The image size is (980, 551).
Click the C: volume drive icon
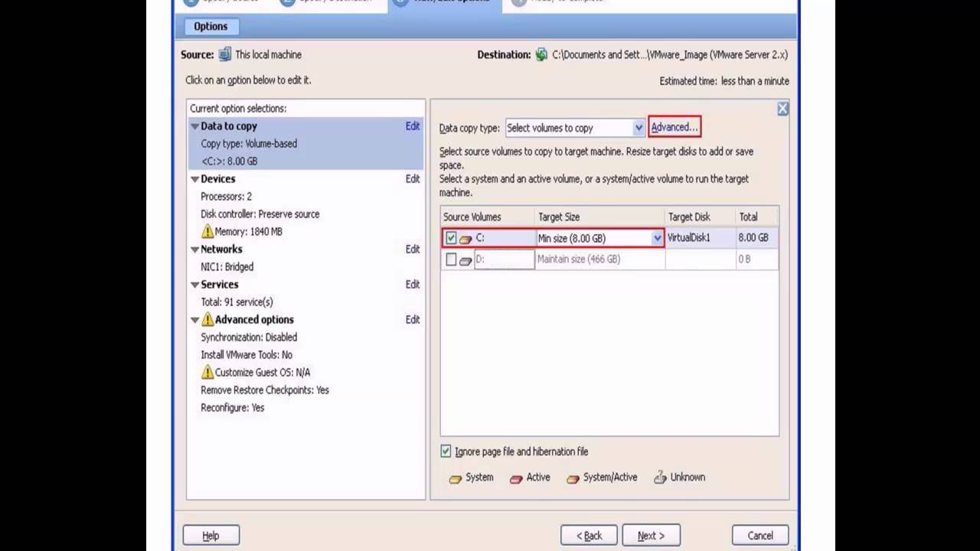click(x=465, y=239)
